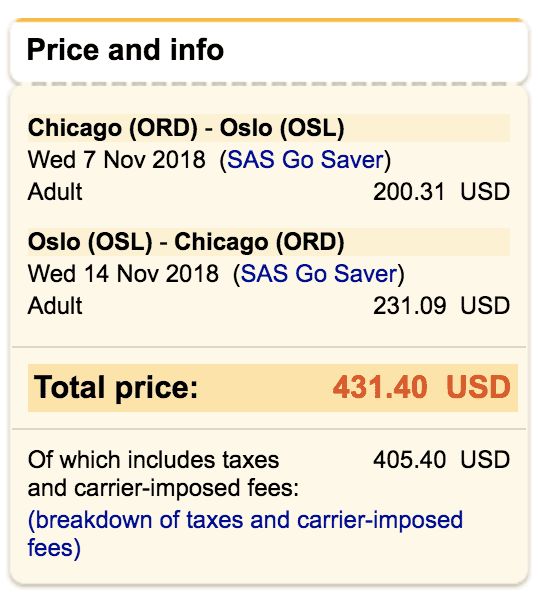Click the Wed 7 Nov 2018 date
538x596 pixels.
116,160
